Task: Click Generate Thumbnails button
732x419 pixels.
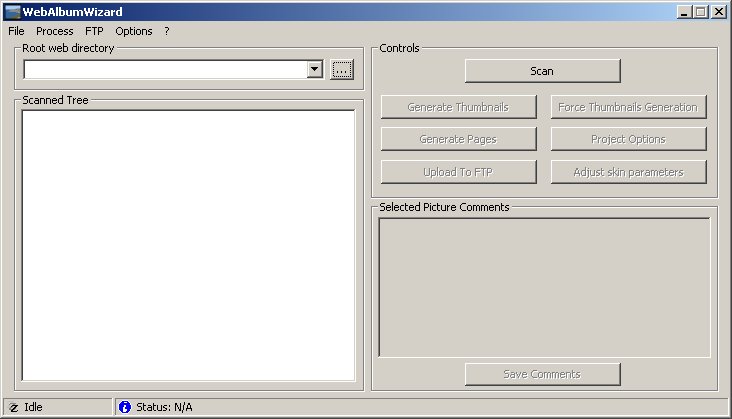Action: [458, 107]
